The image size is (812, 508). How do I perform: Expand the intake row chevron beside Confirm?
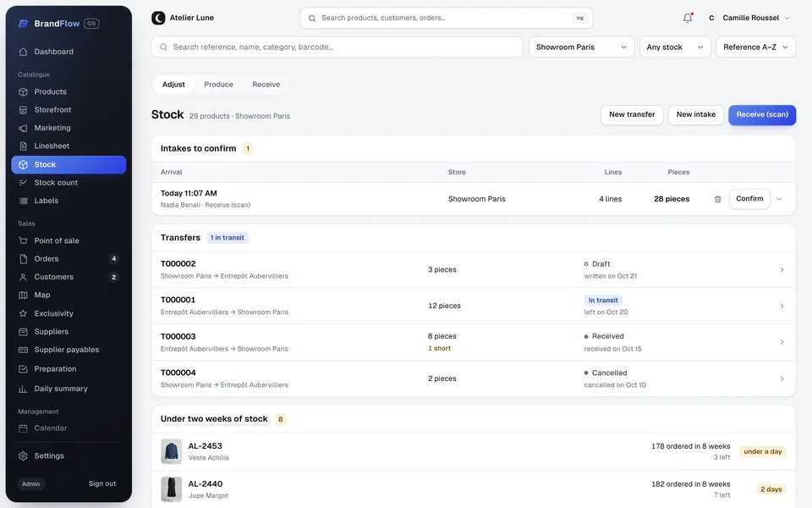click(779, 199)
